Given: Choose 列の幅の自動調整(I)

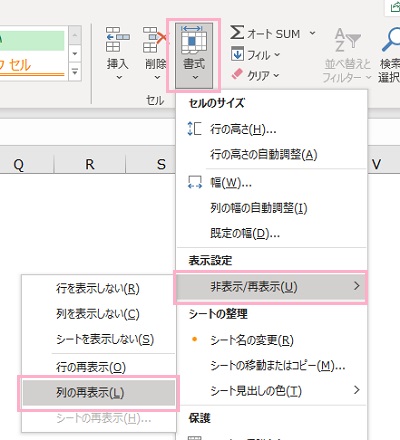Looking at the screenshot, I should [271, 208].
